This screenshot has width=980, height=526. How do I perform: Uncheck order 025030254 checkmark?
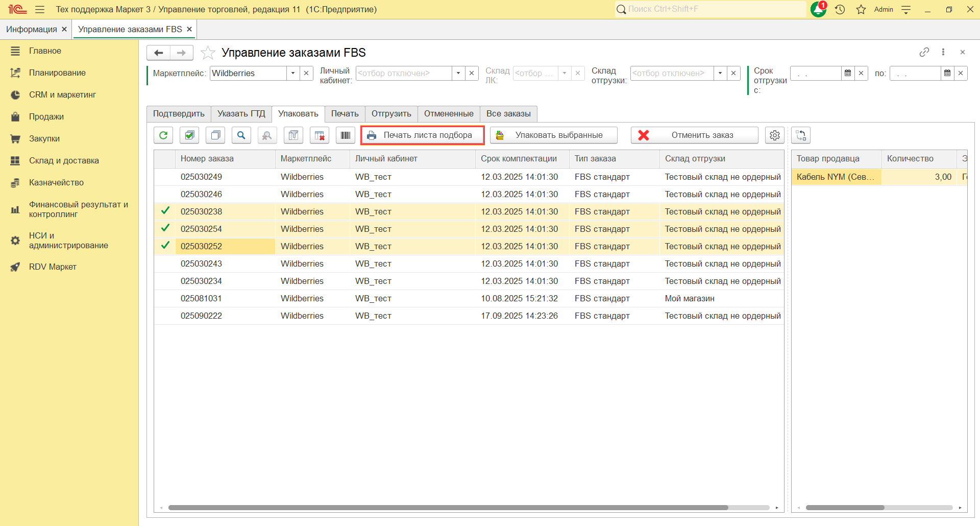pos(165,228)
